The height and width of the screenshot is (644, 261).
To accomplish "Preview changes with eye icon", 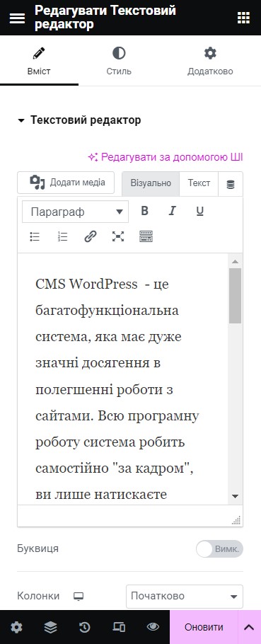I will point(153,627).
